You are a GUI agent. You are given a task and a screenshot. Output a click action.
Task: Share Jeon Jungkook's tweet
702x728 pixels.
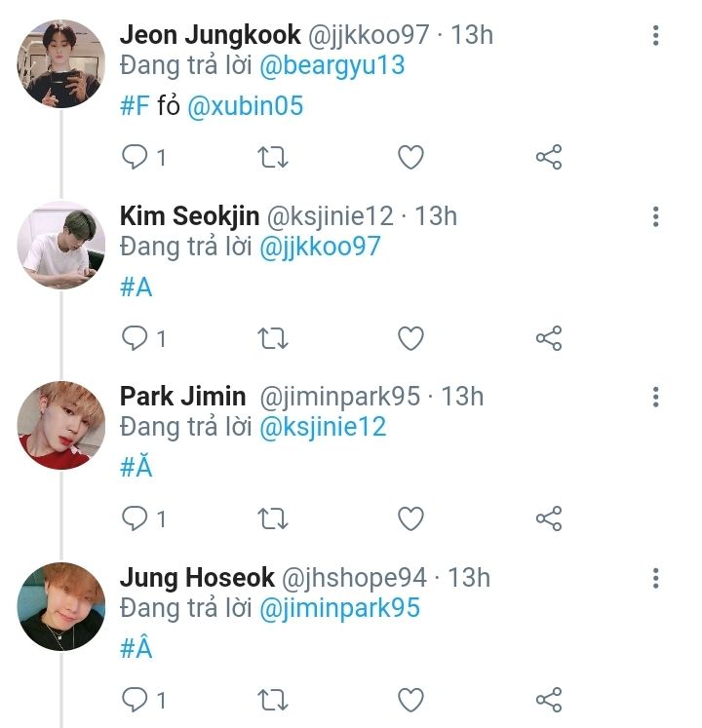tap(549, 157)
